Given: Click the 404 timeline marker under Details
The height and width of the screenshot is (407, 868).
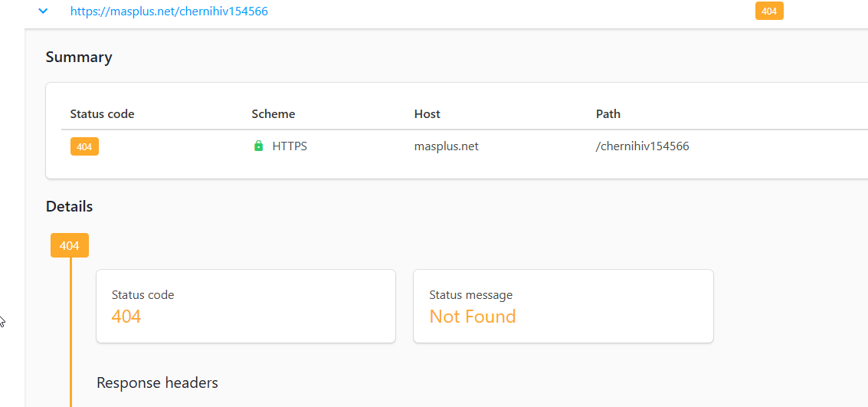Looking at the screenshot, I should tap(70, 246).
